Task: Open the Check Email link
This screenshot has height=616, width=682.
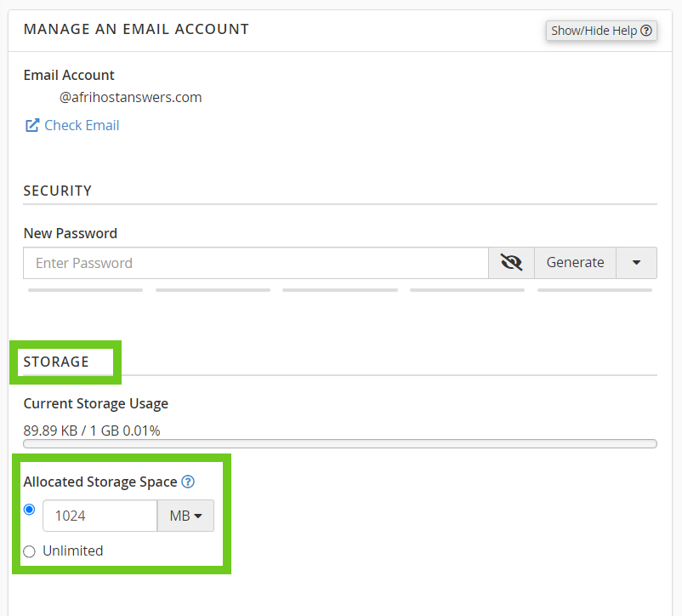Action: (82, 126)
